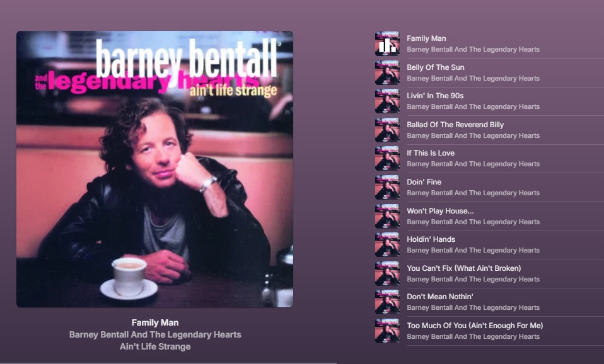This screenshot has height=364, width=604.
Task: Select the Won't Play House... thumbnail
Action: coord(387,216)
